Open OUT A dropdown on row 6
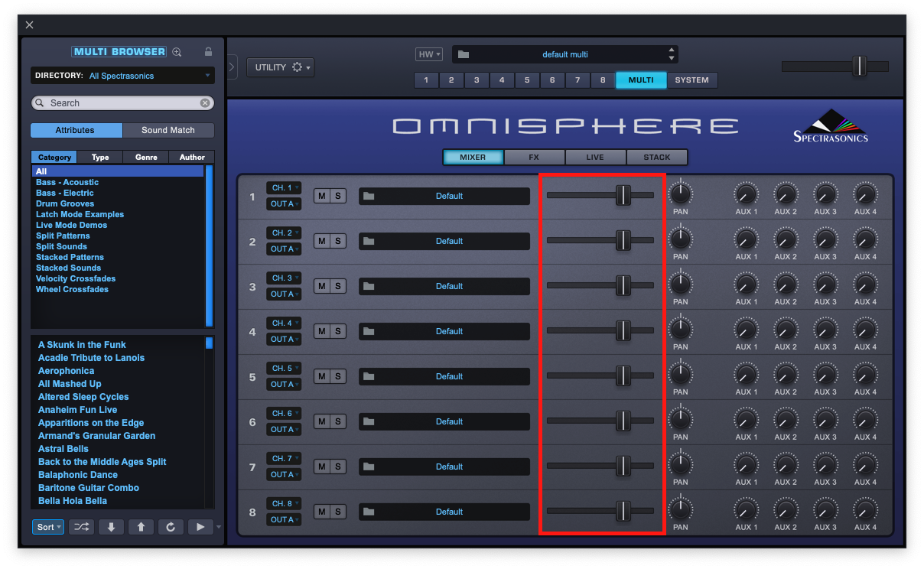Viewport: 924px width, 569px height. (284, 429)
